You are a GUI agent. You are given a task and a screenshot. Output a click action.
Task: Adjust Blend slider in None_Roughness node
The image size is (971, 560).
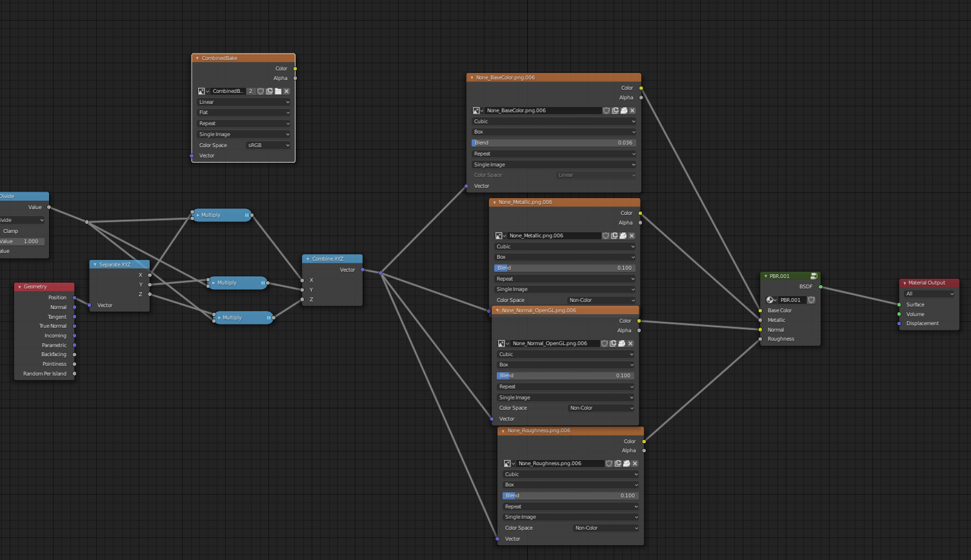click(571, 495)
